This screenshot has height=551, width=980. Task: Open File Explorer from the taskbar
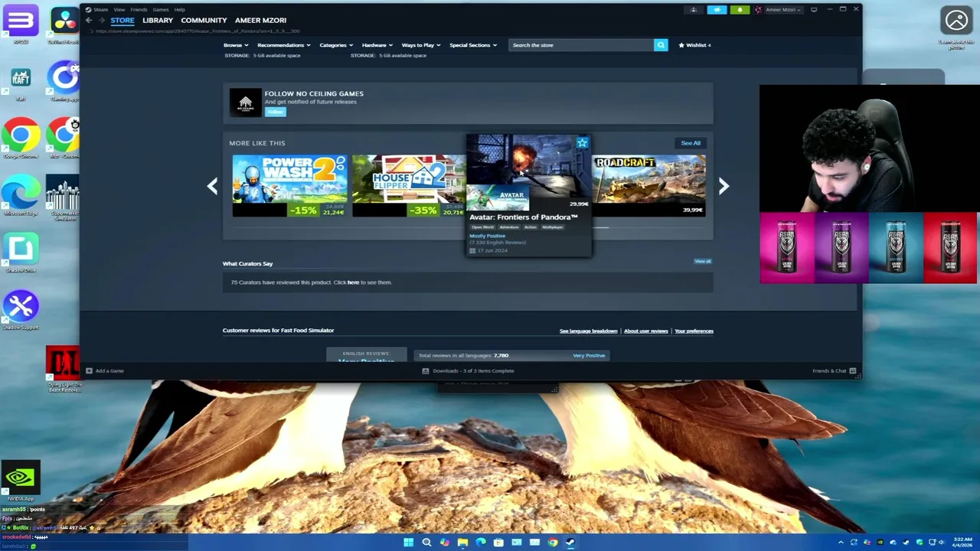[462, 543]
